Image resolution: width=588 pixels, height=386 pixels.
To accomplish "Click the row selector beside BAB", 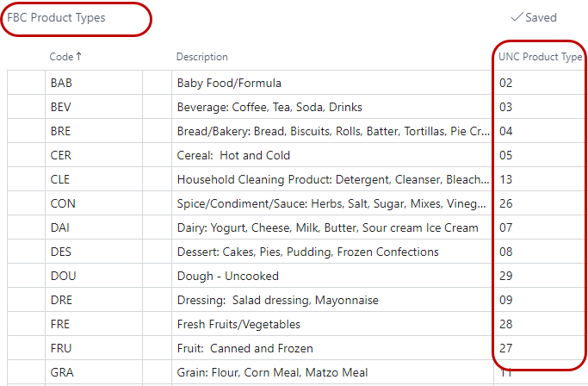I will [x=25, y=84].
